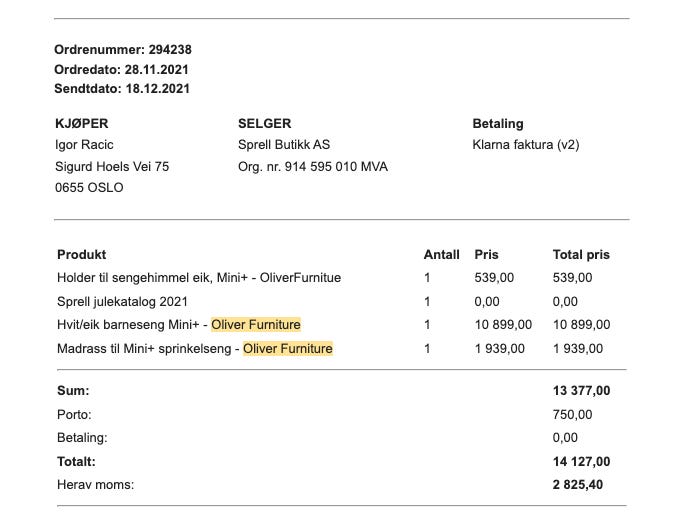692x522 pixels.
Task: Click the Porto amount 750,00
Action: (572, 414)
